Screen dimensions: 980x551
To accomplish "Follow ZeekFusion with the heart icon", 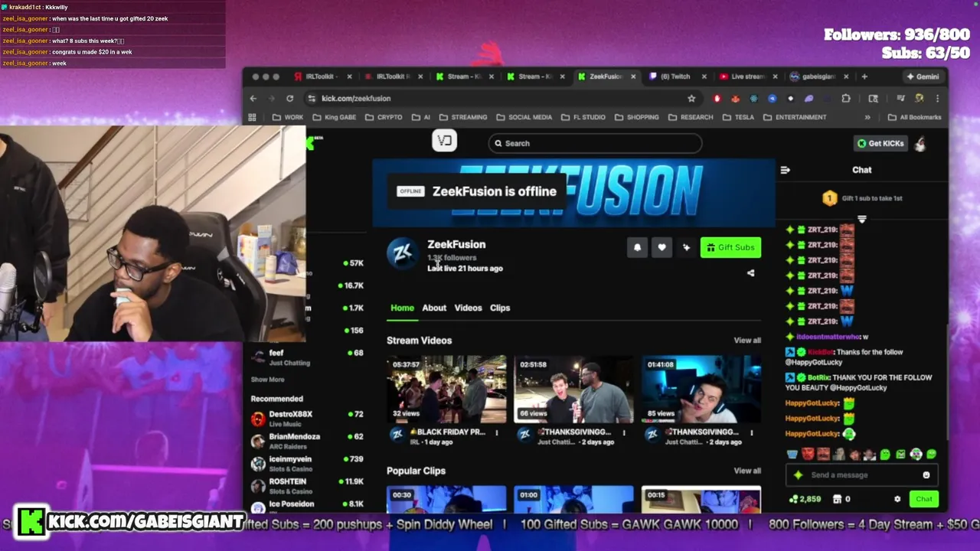I will coord(661,247).
